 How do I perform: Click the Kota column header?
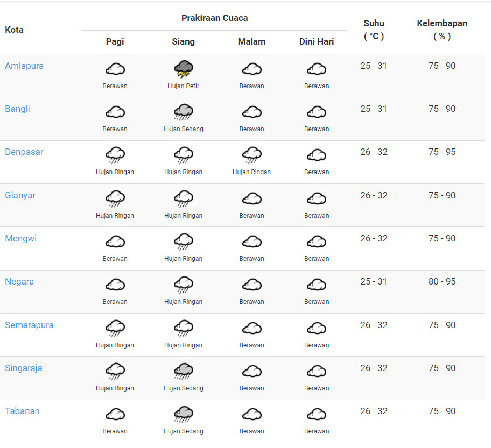tap(14, 30)
